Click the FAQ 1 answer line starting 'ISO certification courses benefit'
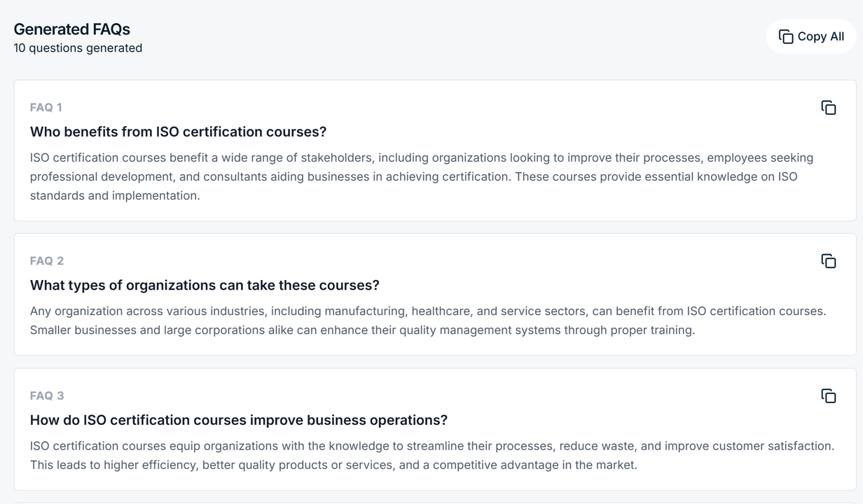863x504 pixels. point(421,157)
